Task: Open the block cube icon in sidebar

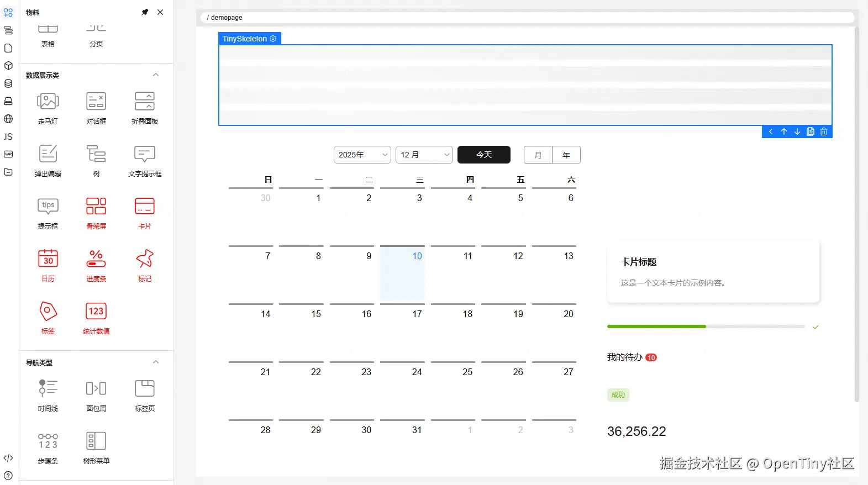Action: [8, 66]
